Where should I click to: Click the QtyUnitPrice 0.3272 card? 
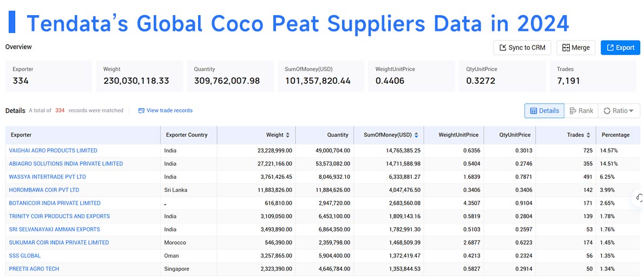click(502, 76)
